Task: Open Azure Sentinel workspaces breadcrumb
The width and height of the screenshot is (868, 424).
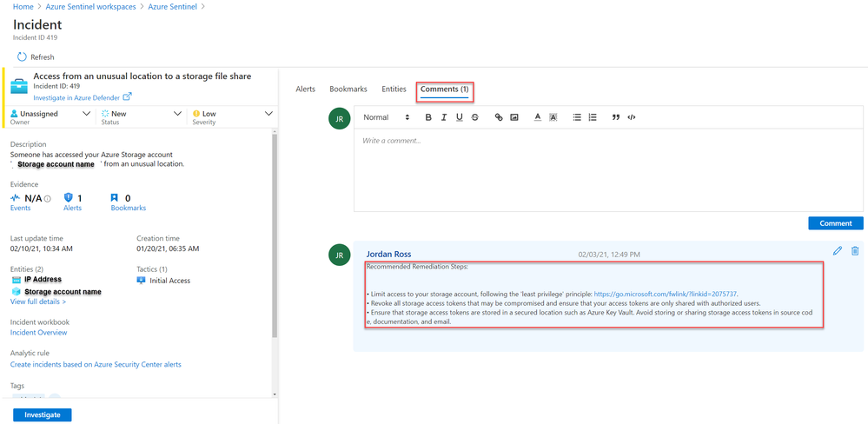Action: 90,7
